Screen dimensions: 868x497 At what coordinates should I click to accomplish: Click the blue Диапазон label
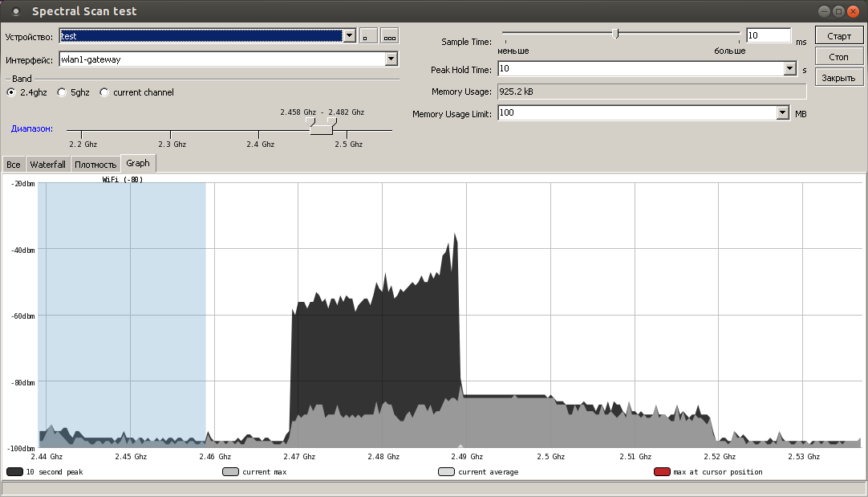pyautogui.click(x=32, y=128)
